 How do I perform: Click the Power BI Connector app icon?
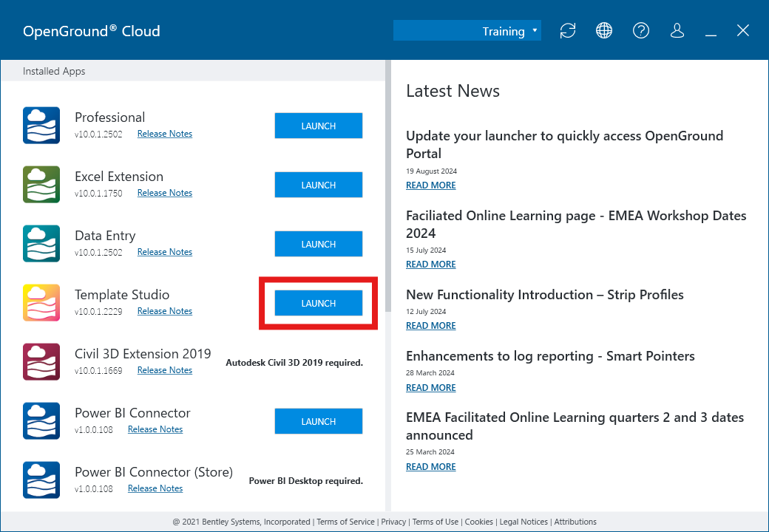point(41,421)
